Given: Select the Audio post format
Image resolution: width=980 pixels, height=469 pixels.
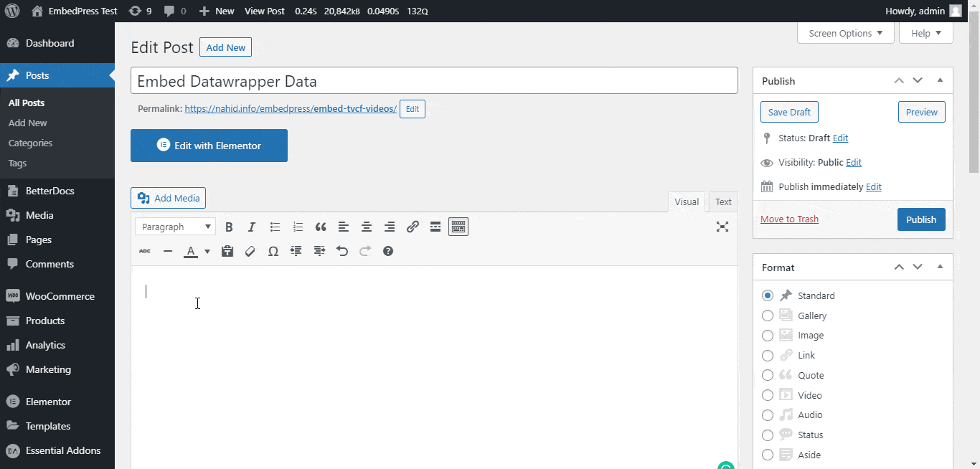Looking at the screenshot, I should 768,414.
